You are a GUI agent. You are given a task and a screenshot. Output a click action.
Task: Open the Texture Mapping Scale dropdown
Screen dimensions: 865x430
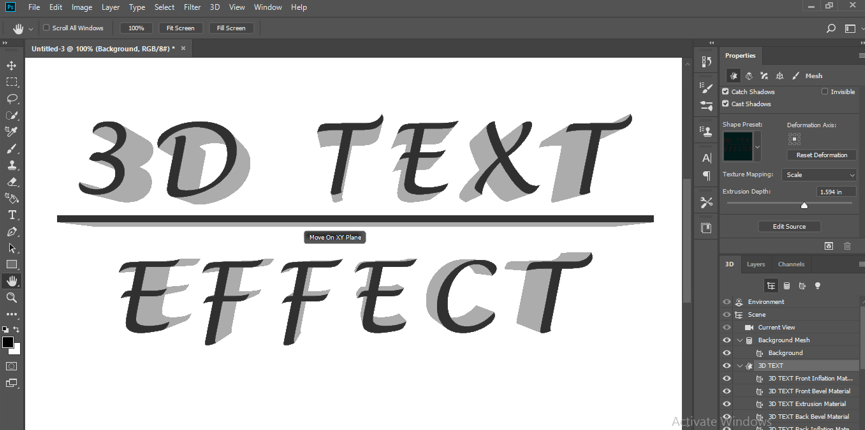(x=819, y=175)
